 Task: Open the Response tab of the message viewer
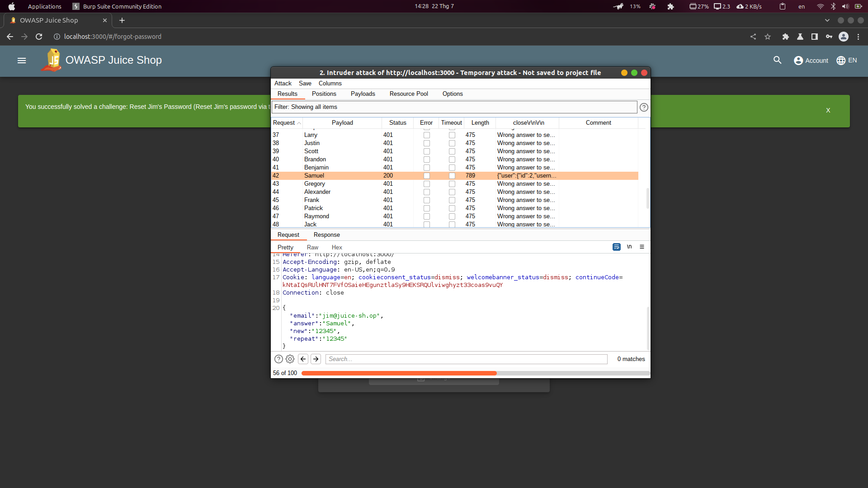(326, 235)
